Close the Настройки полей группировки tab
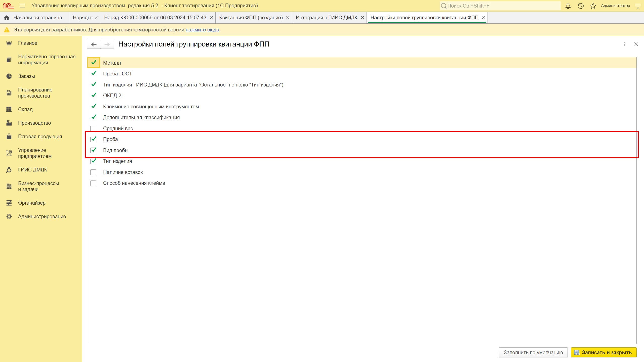The width and height of the screenshot is (644, 362). tap(483, 18)
